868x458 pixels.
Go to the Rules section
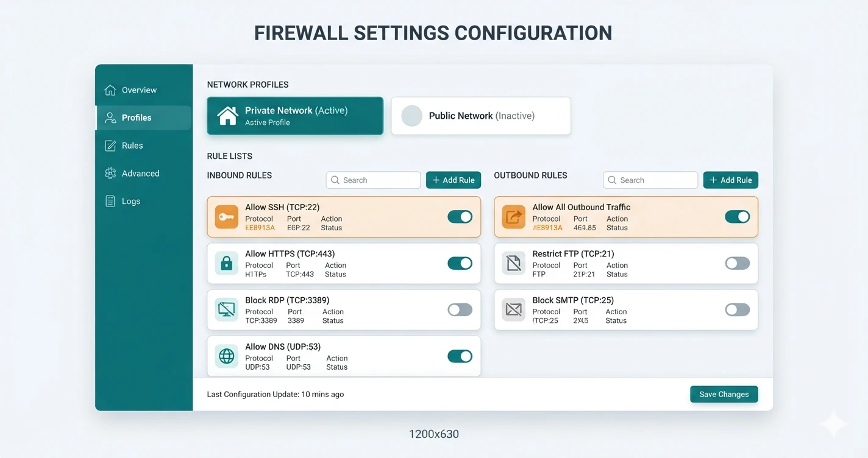click(x=144, y=146)
